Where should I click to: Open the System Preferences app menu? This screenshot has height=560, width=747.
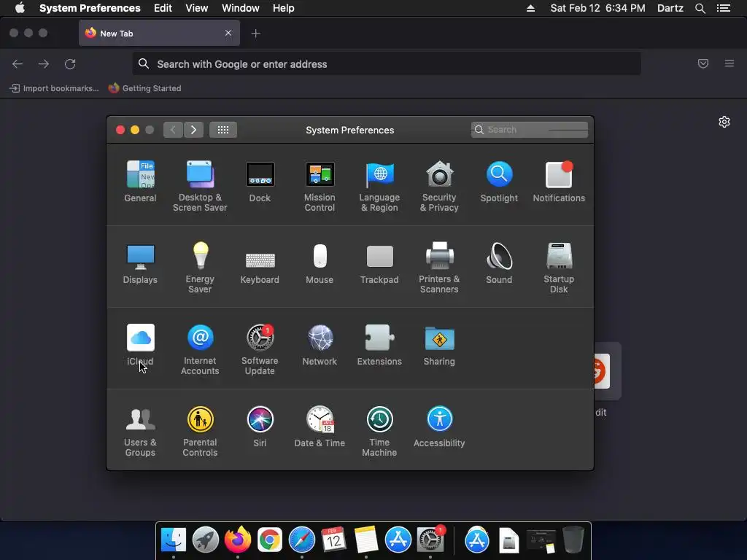point(90,8)
